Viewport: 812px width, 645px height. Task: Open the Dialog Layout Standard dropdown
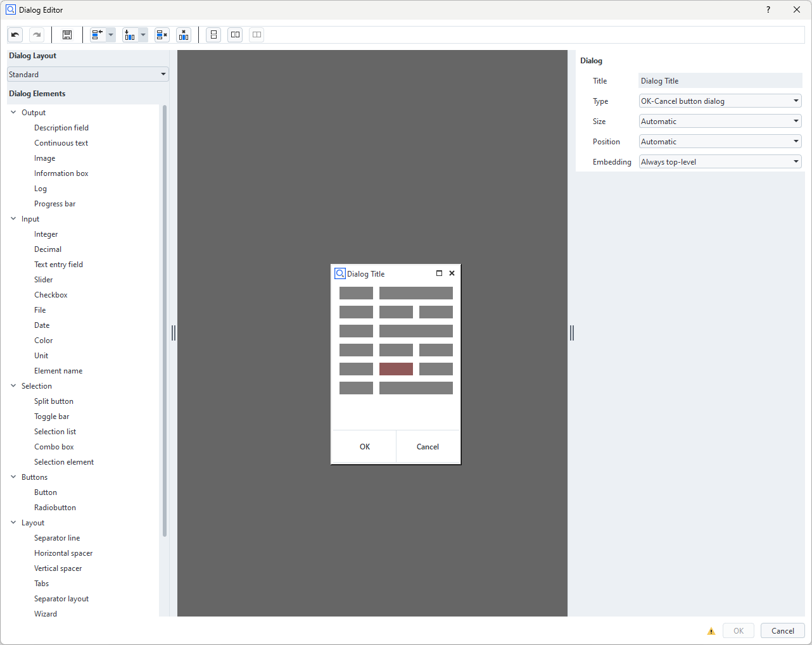[88, 74]
